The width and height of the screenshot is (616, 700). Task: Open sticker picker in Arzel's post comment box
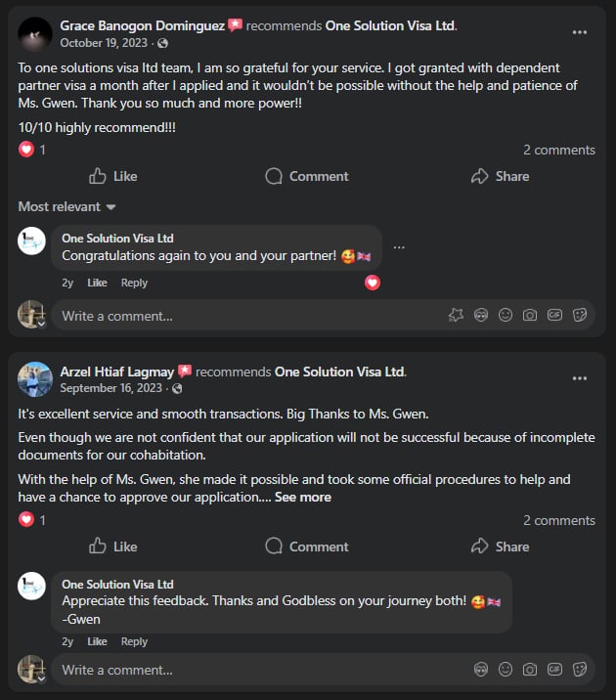[579, 670]
